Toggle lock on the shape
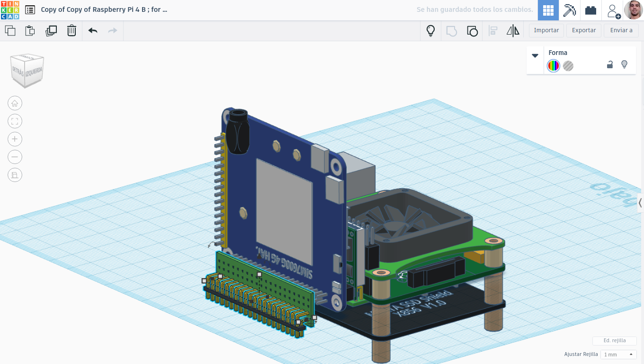 (610, 65)
